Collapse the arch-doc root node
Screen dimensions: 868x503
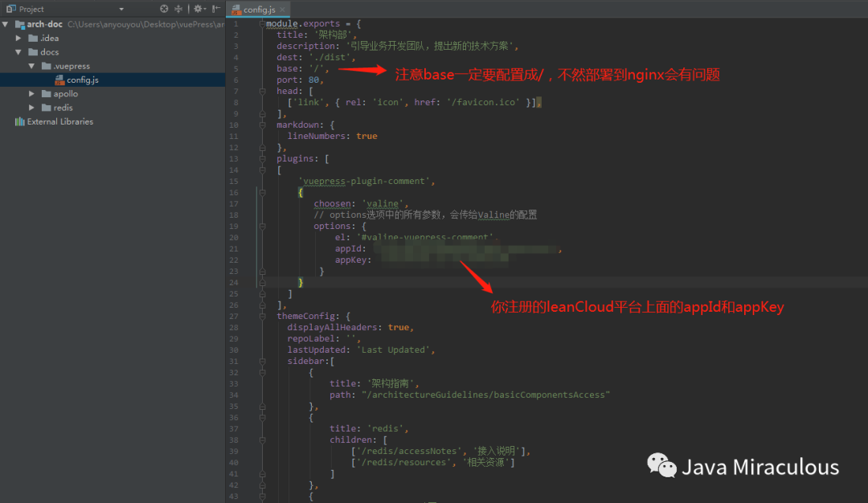(x=5, y=24)
